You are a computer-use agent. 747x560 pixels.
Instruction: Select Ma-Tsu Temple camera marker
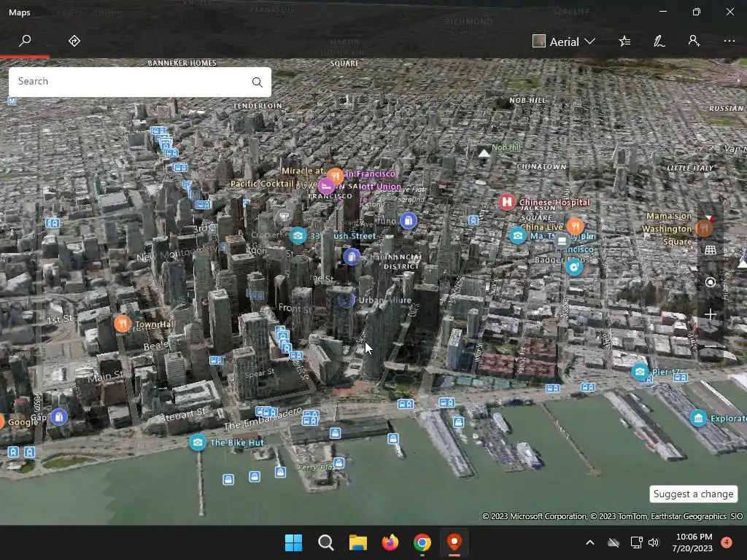(x=517, y=236)
